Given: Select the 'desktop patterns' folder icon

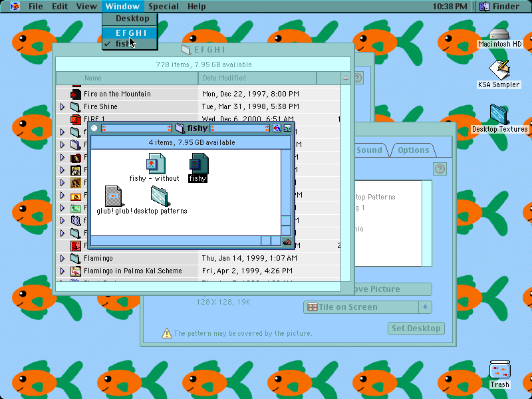Looking at the screenshot, I should coord(160,196).
